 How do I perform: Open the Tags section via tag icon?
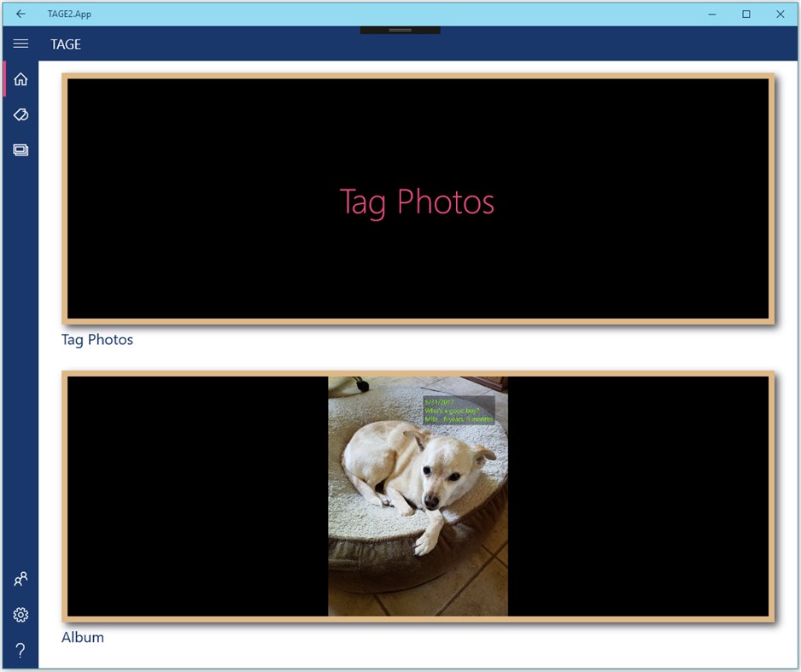(x=20, y=114)
